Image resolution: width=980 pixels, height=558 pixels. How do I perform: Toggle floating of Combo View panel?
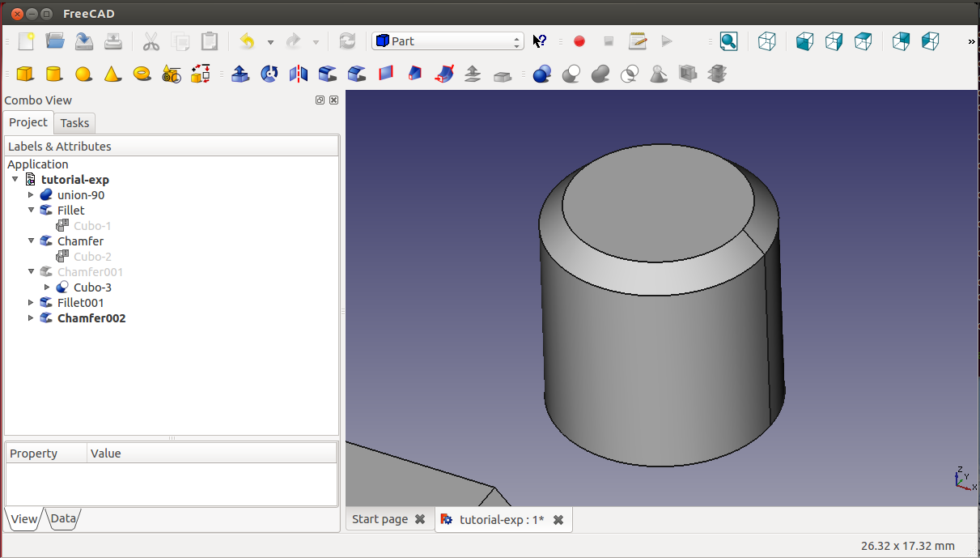click(320, 100)
